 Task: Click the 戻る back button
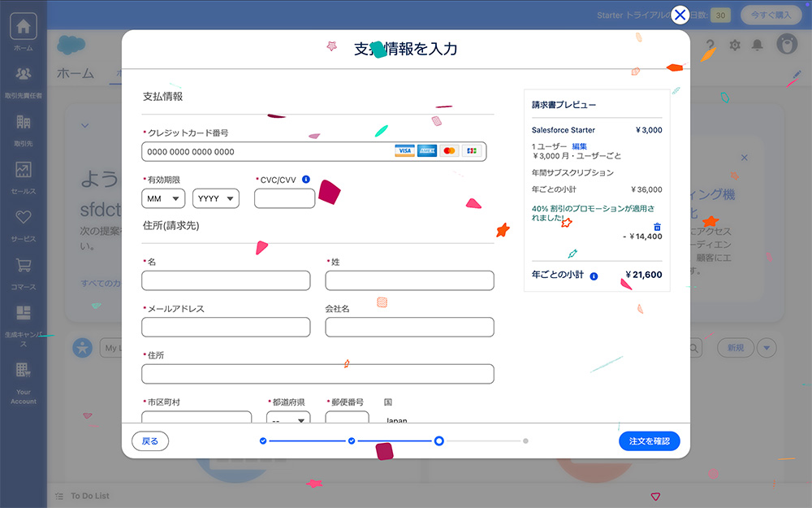[x=150, y=441]
